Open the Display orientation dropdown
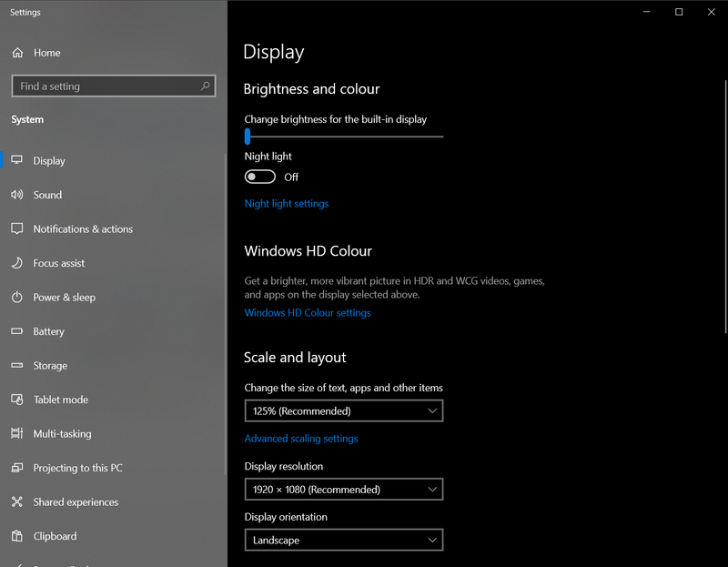 point(343,541)
